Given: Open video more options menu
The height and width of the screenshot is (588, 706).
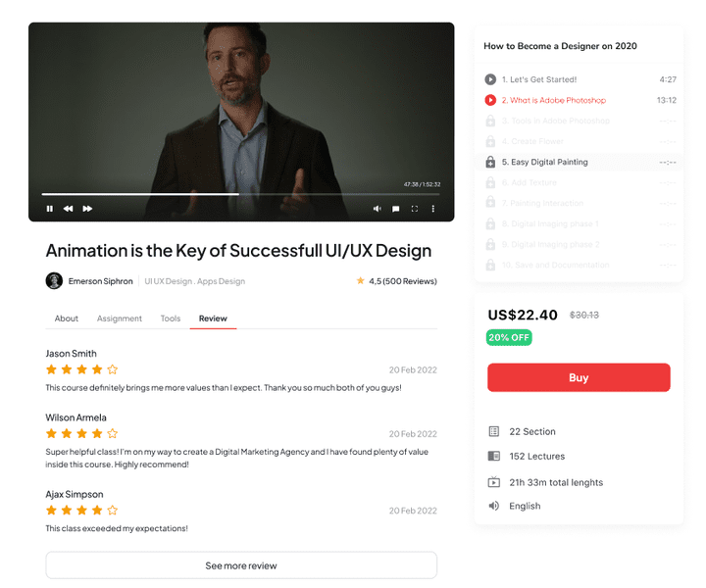Looking at the screenshot, I should (433, 209).
